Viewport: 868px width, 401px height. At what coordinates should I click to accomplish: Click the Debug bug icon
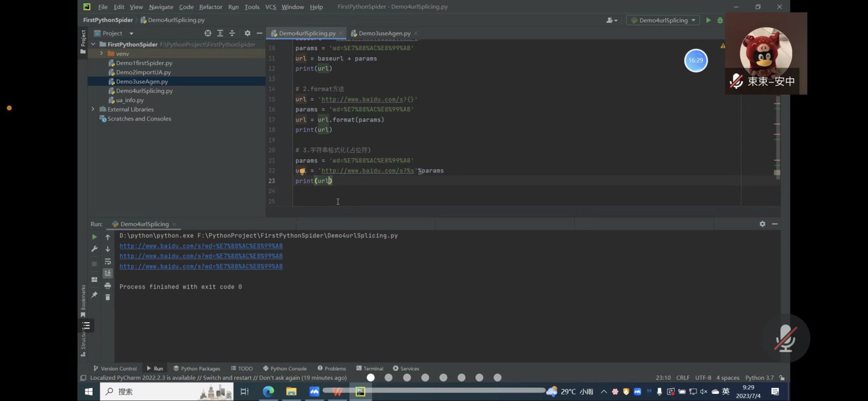tap(720, 20)
